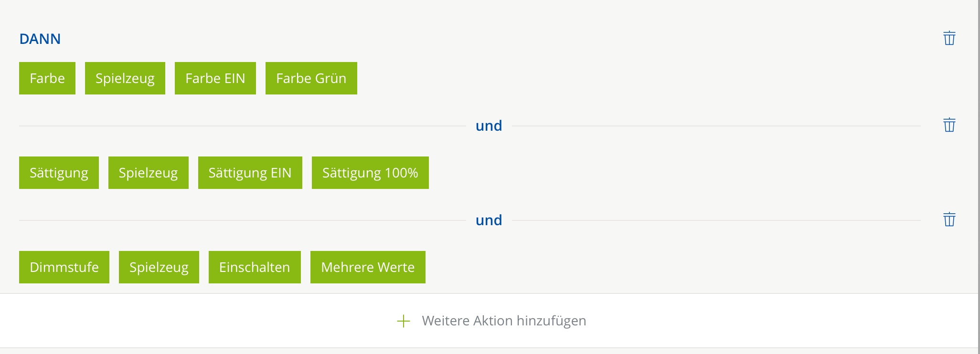
Task: Click the Weitere Aktion hinzufügen link
Action: [504, 321]
